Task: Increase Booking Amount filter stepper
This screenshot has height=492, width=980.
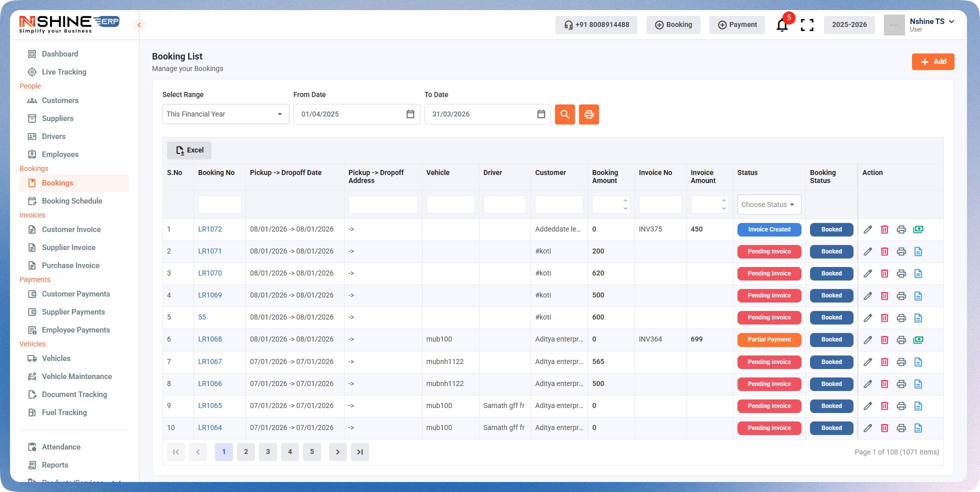Action: coord(625,201)
